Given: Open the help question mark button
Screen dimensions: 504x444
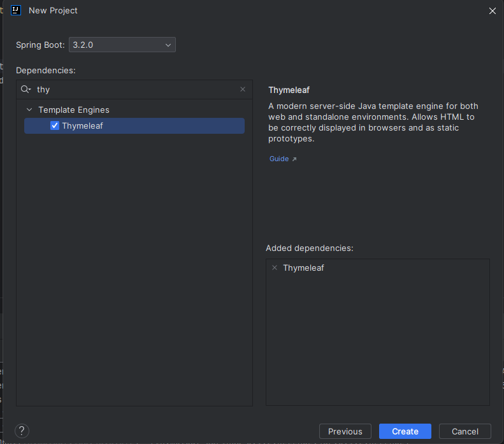Looking at the screenshot, I should coord(22,431).
